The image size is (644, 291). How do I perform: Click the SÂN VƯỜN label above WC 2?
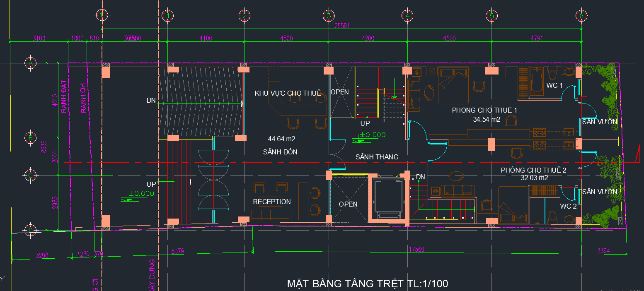(600, 192)
